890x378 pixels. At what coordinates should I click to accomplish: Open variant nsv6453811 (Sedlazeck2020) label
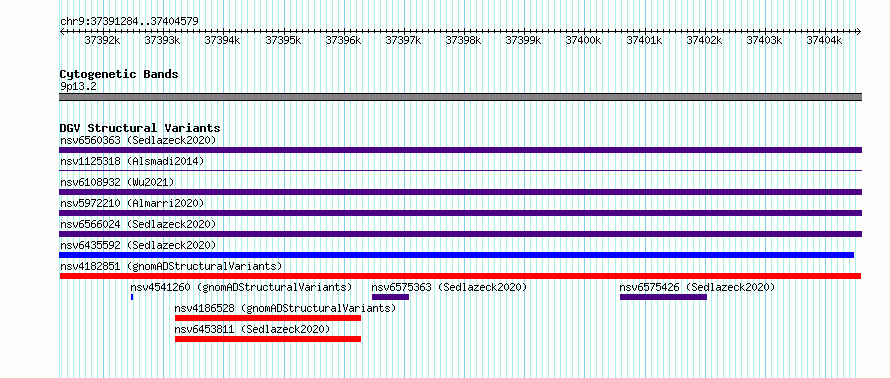(253, 329)
